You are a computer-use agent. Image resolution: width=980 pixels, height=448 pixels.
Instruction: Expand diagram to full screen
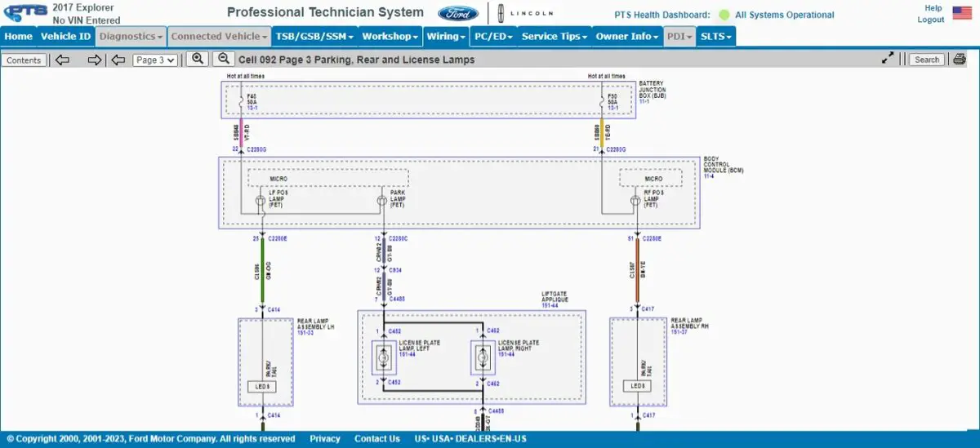click(888, 59)
